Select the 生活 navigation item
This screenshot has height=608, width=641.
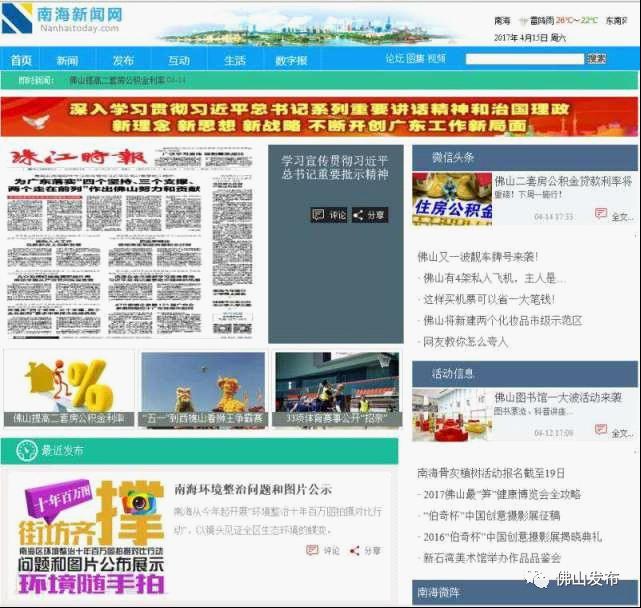235,60
